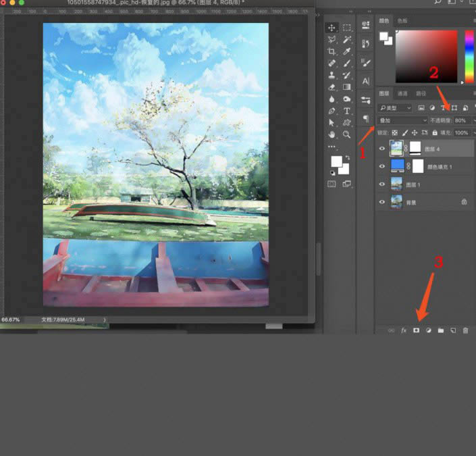Select the Hand tool
The width and height of the screenshot is (476, 456).
[x=332, y=134]
